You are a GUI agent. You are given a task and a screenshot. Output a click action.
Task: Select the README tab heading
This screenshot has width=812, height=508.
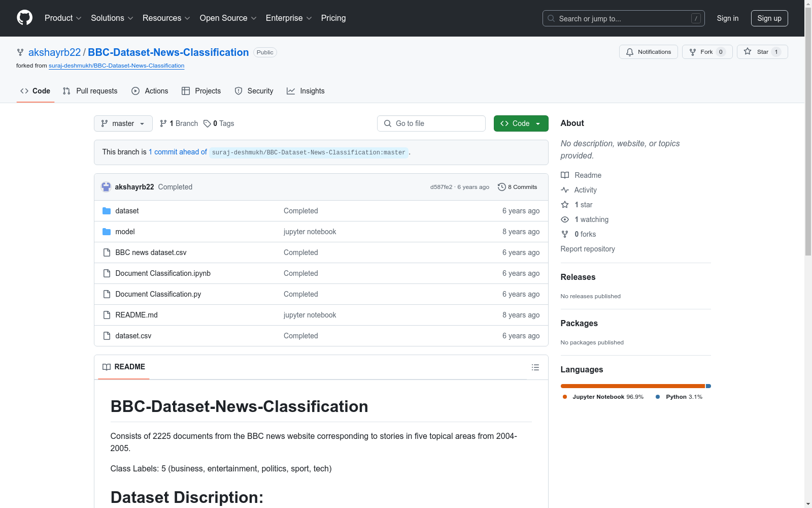tap(124, 367)
